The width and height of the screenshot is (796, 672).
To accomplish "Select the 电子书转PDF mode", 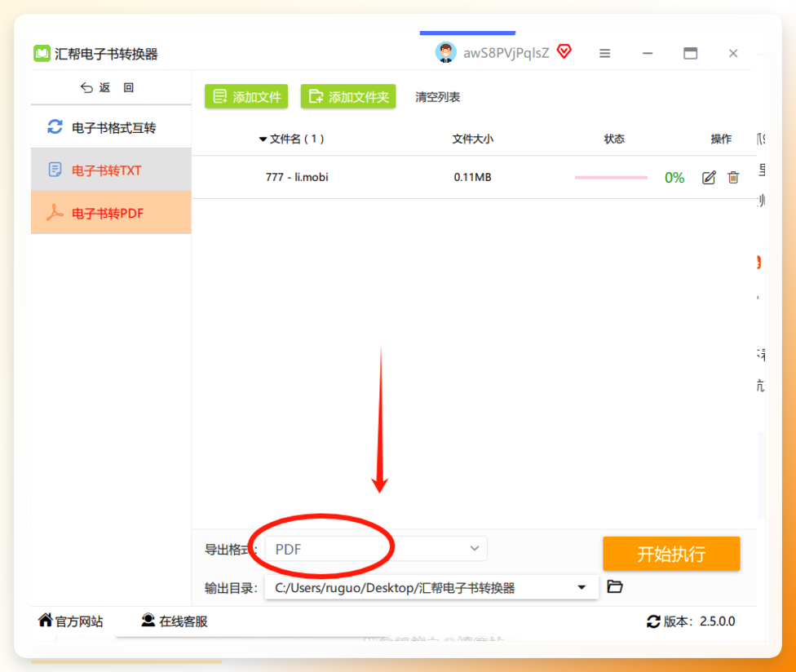I will click(x=111, y=212).
